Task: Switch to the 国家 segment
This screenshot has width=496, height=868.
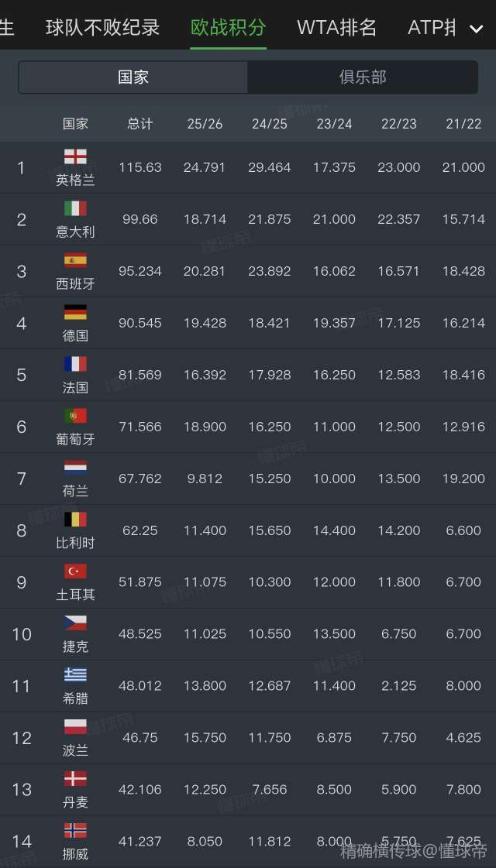Action: [133, 77]
